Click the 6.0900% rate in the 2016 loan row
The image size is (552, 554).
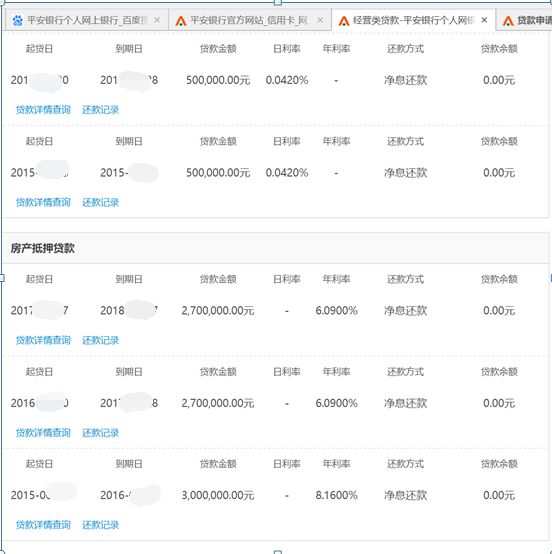click(x=336, y=403)
